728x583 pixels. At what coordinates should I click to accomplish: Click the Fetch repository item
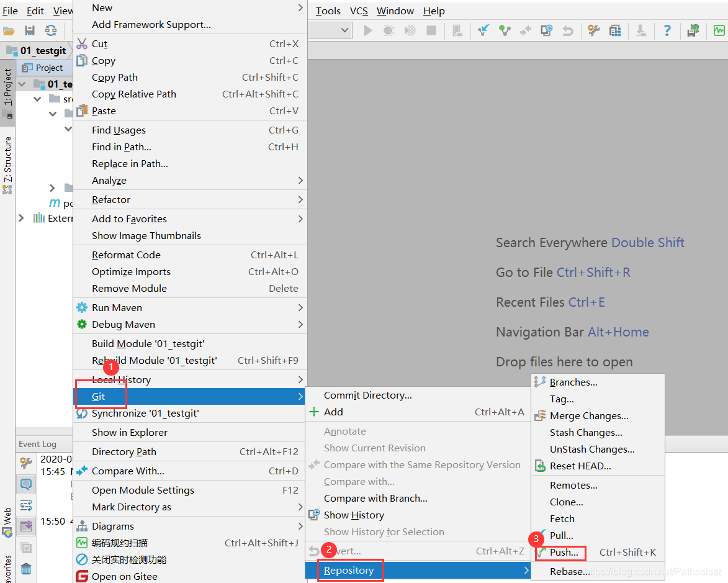[598, 519]
